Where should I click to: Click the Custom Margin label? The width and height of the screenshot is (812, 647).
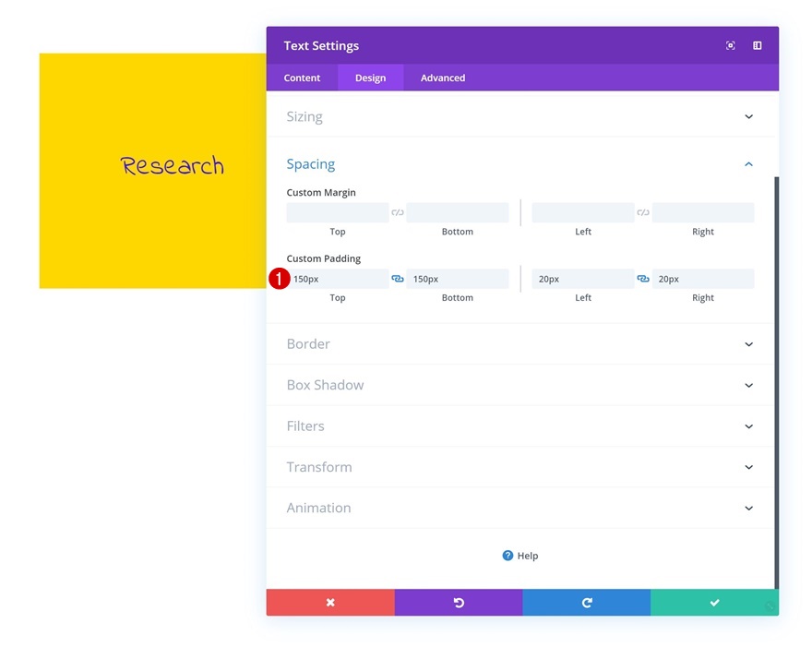[321, 193]
